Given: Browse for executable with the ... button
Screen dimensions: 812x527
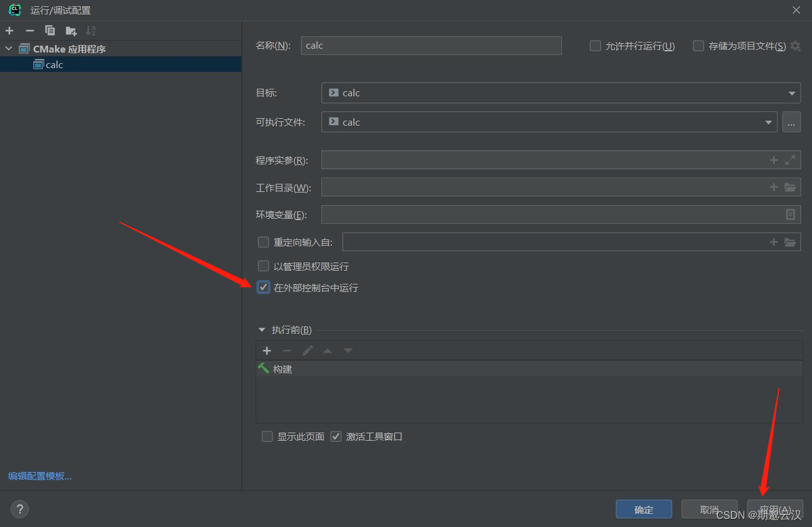Looking at the screenshot, I should [x=791, y=123].
